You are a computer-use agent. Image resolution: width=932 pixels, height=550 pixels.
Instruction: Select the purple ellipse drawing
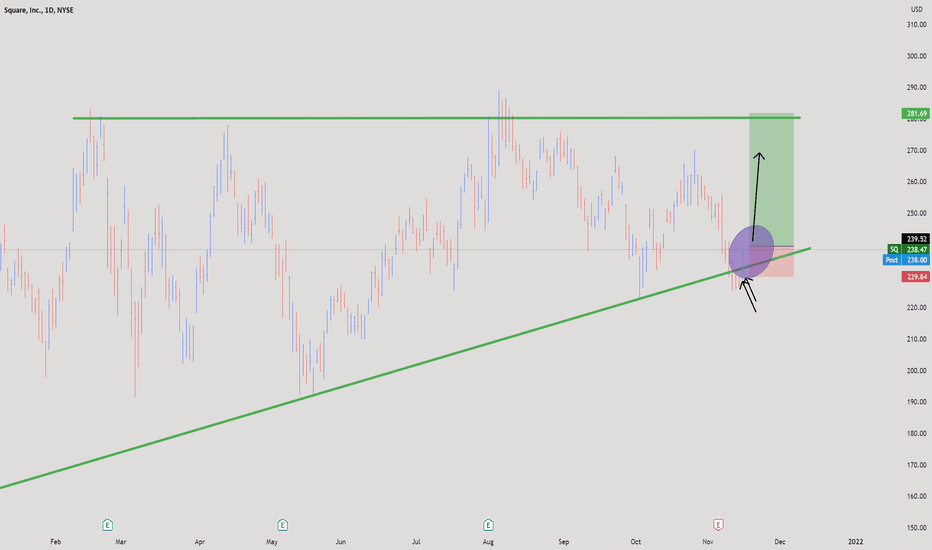point(751,252)
